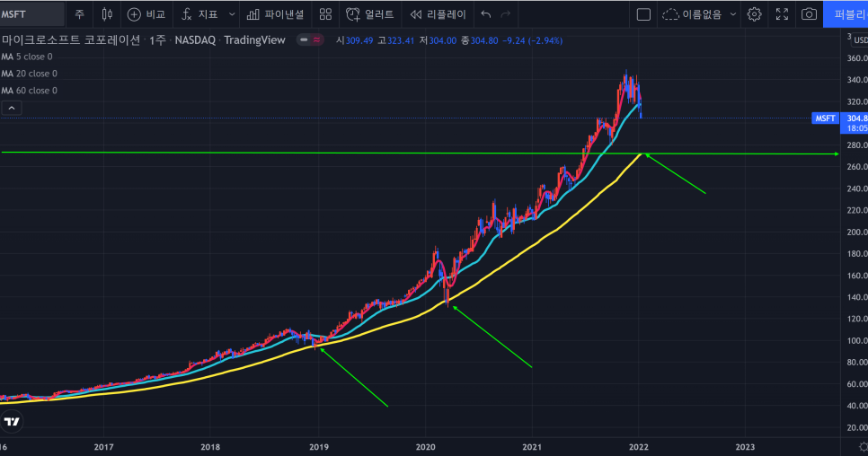Click the 이름없음 cloud save layout

692,14
